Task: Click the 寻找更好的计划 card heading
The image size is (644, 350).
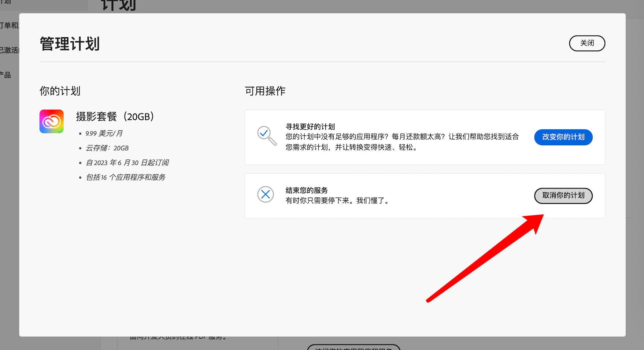Action: coord(310,127)
